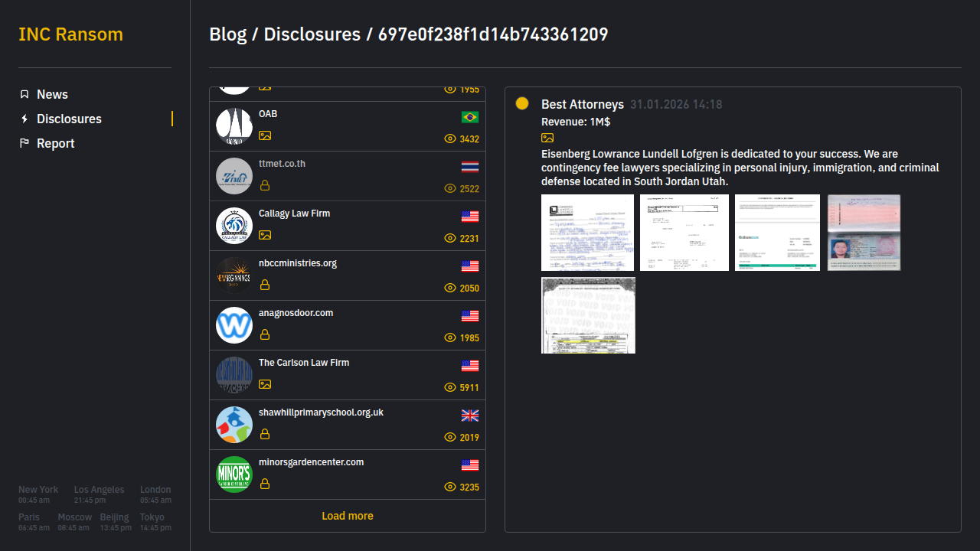Click the image icon under OAB entry
The width and height of the screenshot is (980, 551).
(x=265, y=135)
